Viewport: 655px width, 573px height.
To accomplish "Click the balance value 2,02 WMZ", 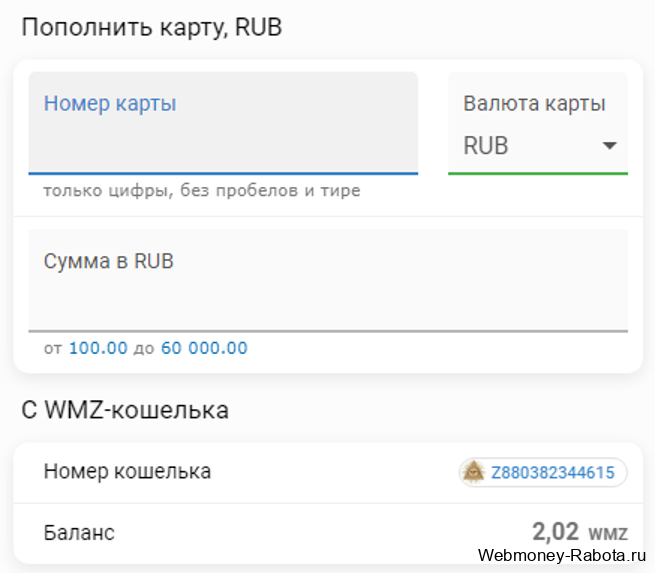I will [580, 532].
